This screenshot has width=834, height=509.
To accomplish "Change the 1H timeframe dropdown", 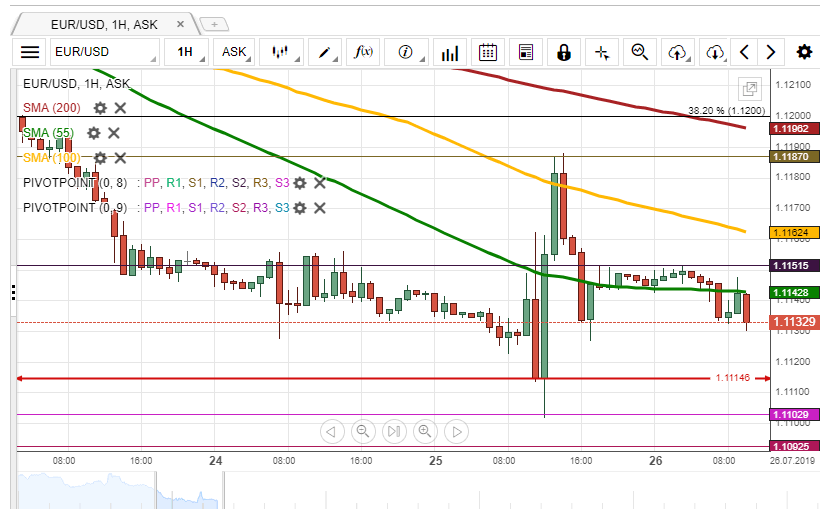I will pyautogui.click(x=186, y=52).
